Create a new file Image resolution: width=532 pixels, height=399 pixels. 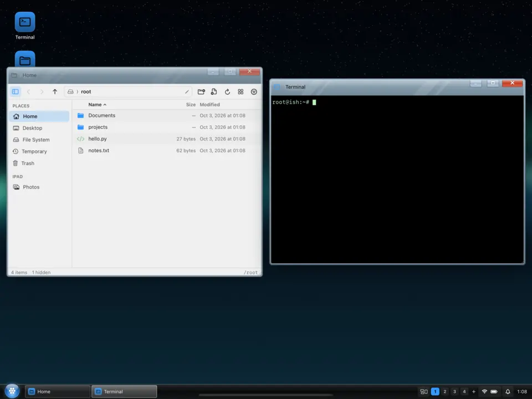click(x=214, y=91)
